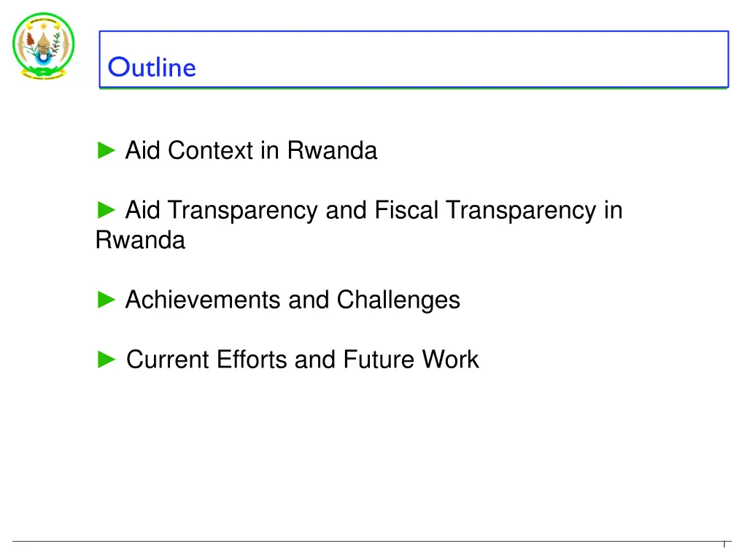Click green arrow bullet before Aid Transparency

[x=107, y=210]
